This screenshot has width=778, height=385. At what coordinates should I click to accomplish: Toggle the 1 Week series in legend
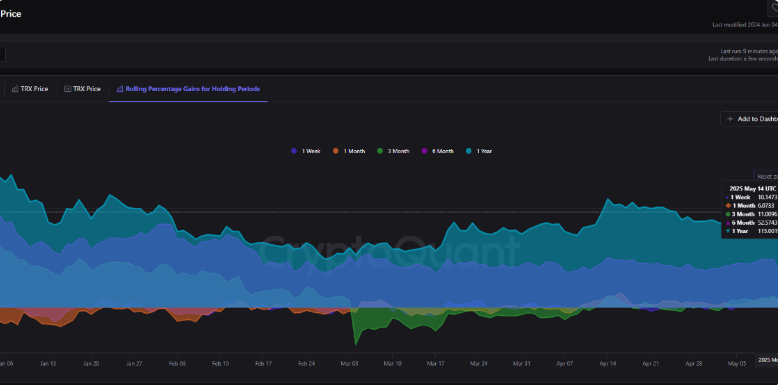[x=306, y=151]
